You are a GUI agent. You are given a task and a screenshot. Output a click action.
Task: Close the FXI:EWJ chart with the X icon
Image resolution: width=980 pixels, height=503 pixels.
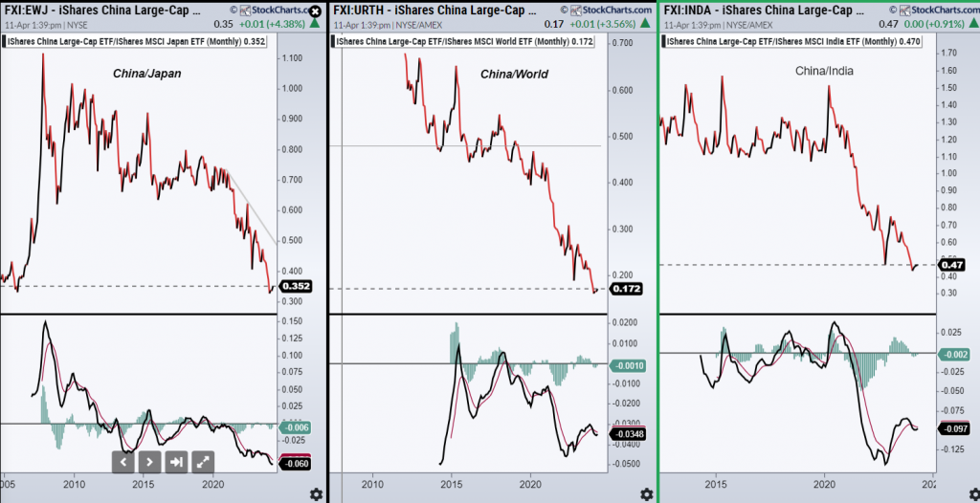point(316,11)
